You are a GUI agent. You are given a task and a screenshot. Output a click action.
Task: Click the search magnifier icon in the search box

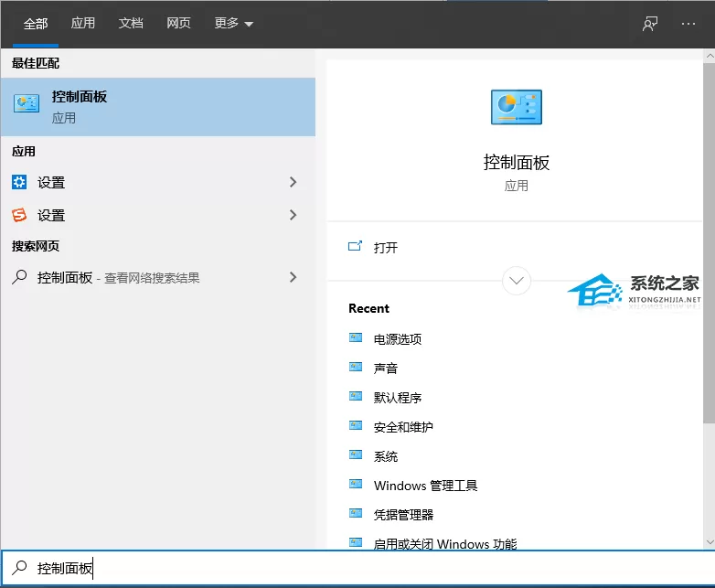[x=19, y=568]
